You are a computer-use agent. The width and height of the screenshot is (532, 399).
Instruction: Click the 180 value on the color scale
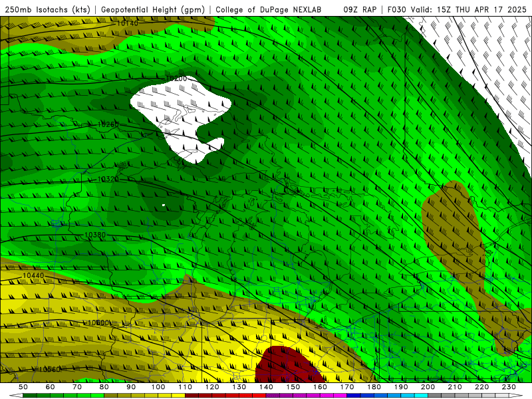(x=374, y=387)
